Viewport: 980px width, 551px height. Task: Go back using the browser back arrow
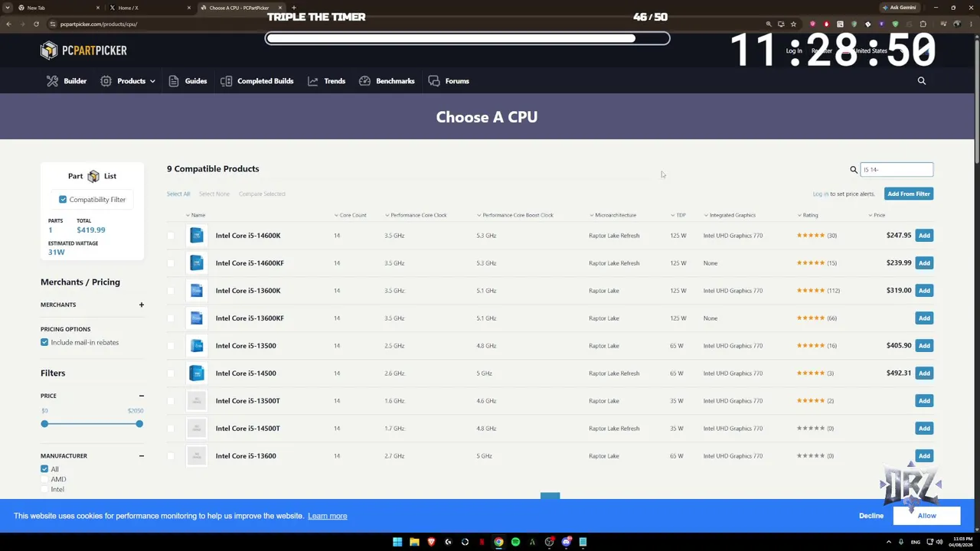coord(8,24)
